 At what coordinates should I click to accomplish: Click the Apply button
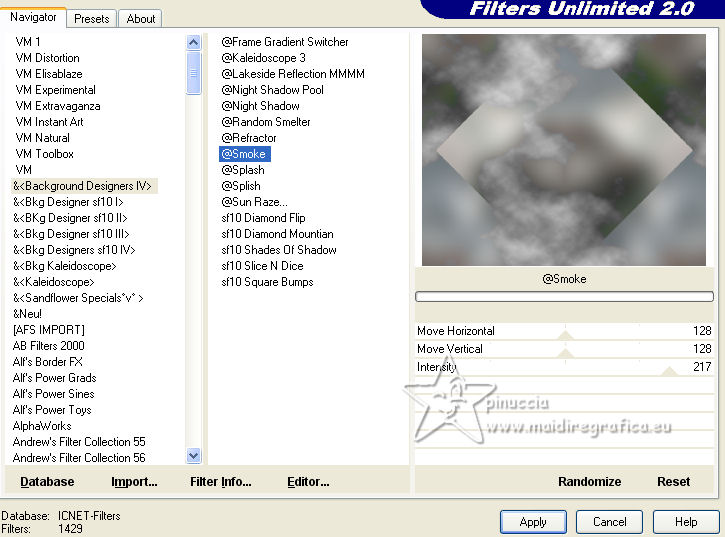[533, 522]
